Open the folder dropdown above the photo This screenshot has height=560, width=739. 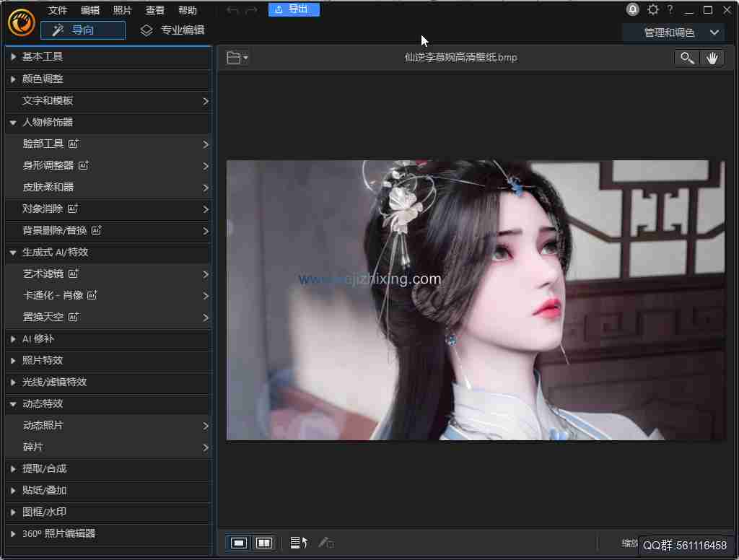tap(237, 57)
